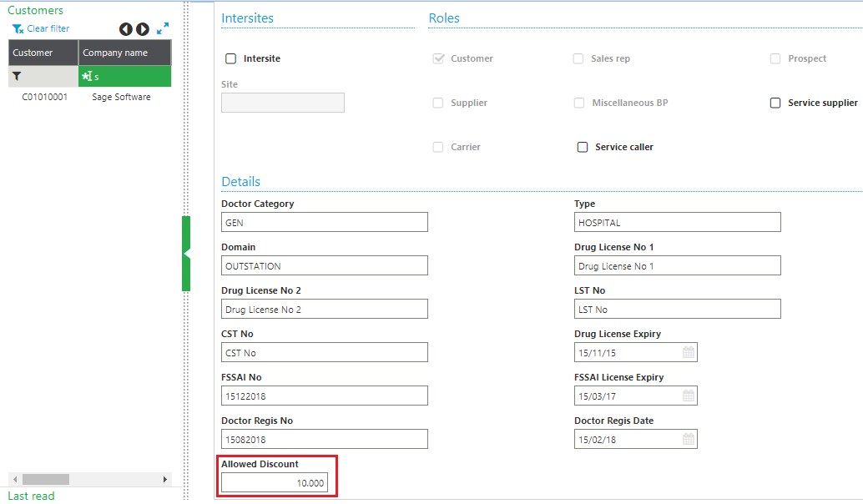Enable the Intersite checkbox
The width and height of the screenshot is (863, 504).
click(x=230, y=58)
